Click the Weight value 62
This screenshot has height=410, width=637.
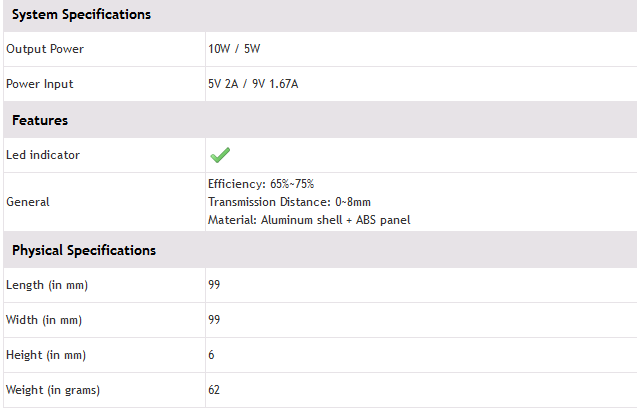point(214,390)
